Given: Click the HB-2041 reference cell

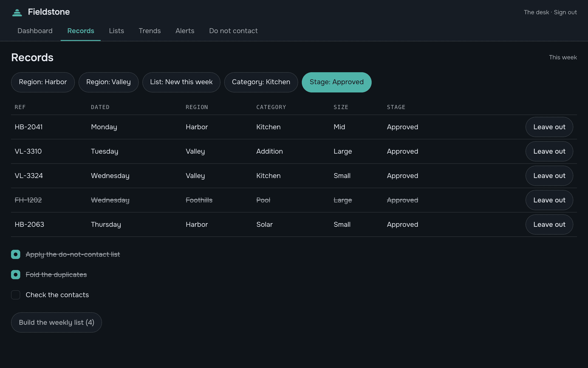Looking at the screenshot, I should click(x=29, y=127).
